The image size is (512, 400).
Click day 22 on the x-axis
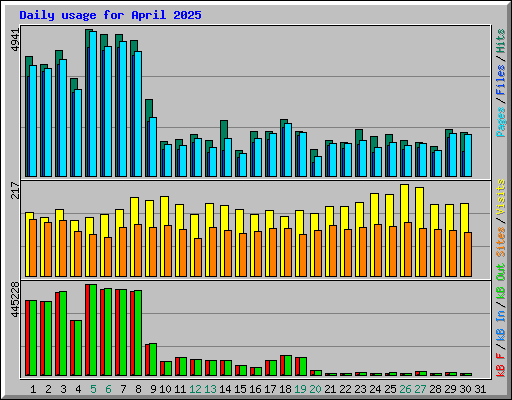click(x=345, y=389)
